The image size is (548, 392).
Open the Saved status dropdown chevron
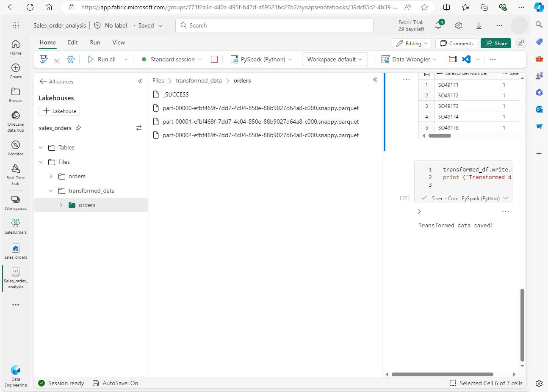click(x=161, y=26)
